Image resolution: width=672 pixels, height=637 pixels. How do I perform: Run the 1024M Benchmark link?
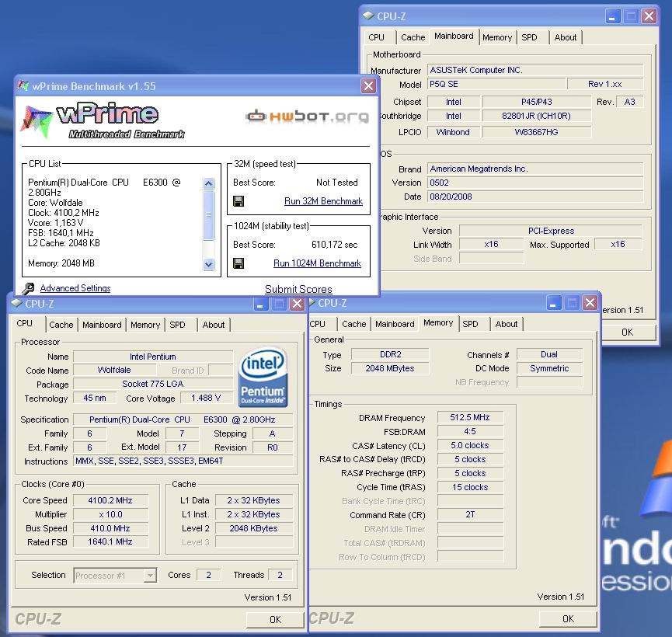pyautogui.click(x=317, y=263)
